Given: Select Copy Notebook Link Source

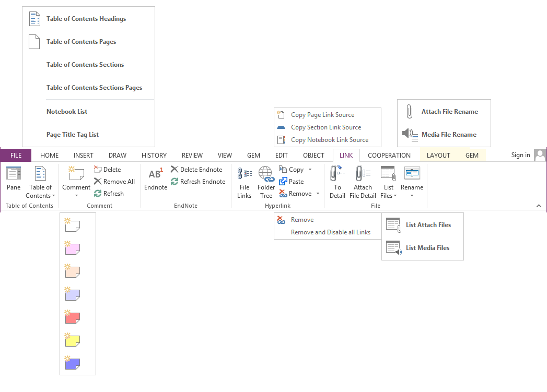Looking at the screenshot, I should coord(327,140).
